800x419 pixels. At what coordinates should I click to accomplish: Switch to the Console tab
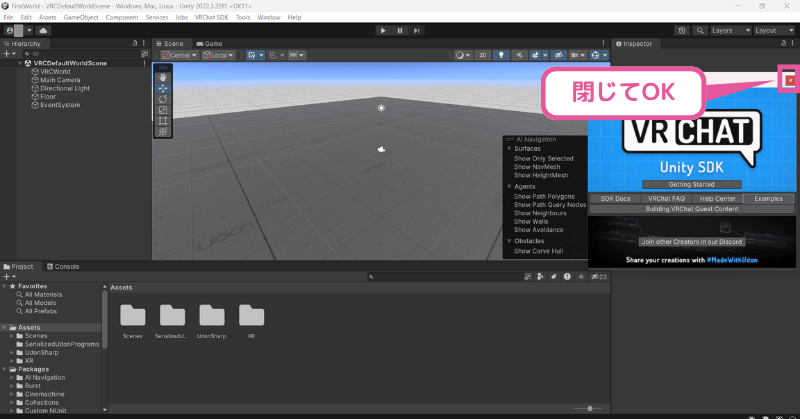pos(63,266)
